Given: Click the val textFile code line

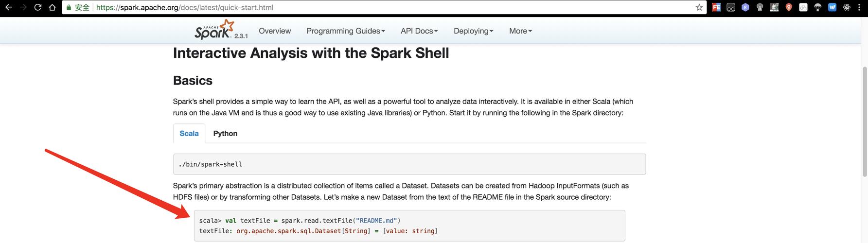Looking at the screenshot, I should (x=300, y=221).
